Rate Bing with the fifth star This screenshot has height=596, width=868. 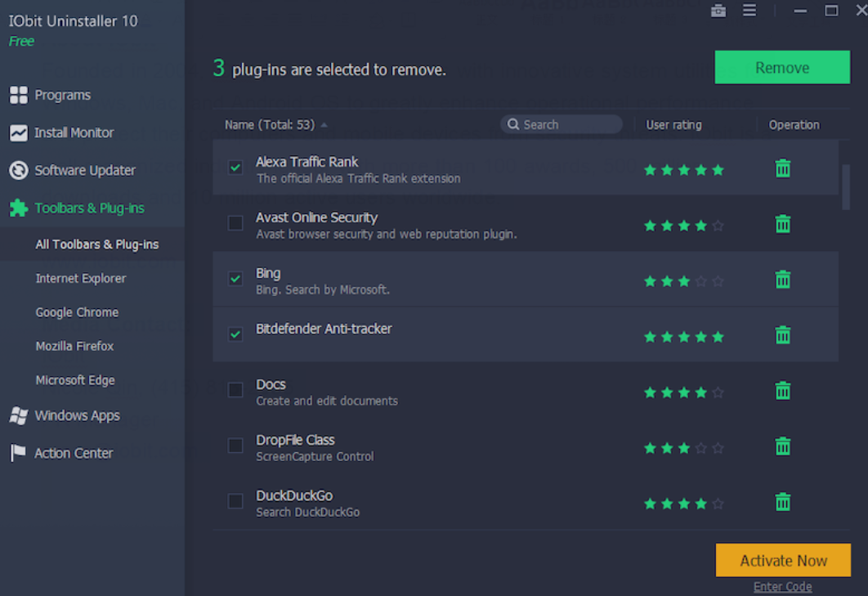(718, 281)
